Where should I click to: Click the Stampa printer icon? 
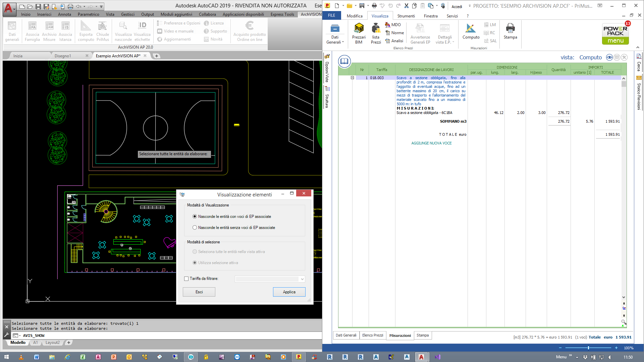click(x=510, y=29)
